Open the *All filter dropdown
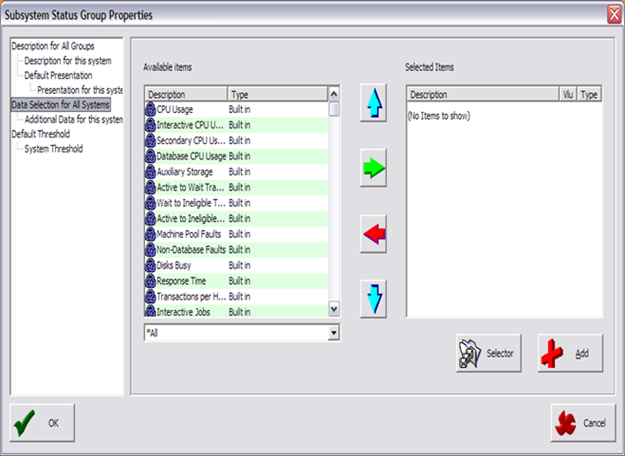This screenshot has height=456, width=625. tap(334, 332)
